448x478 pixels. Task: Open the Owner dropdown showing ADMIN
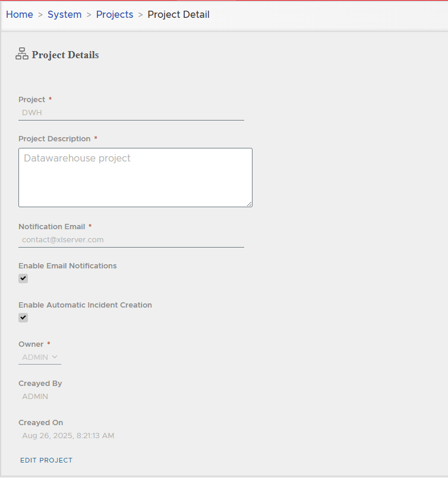point(39,357)
